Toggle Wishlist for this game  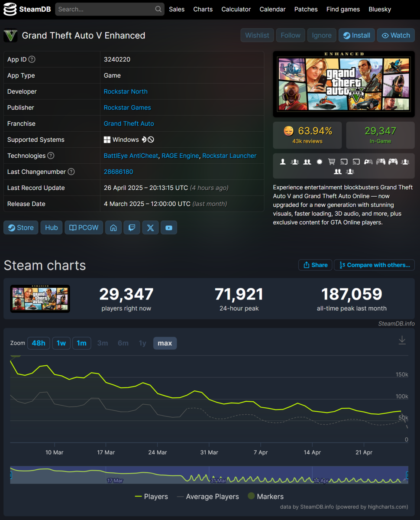257,36
